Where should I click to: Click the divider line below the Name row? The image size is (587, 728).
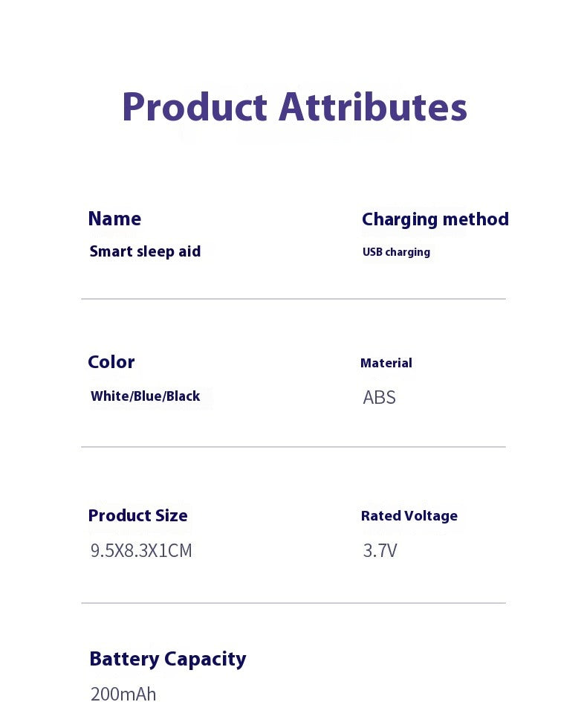click(x=293, y=299)
